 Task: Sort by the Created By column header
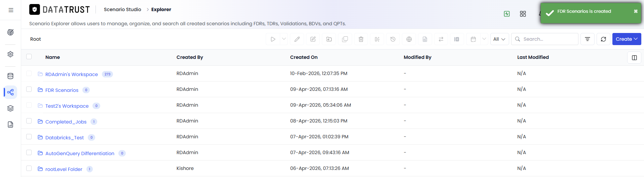tap(190, 57)
